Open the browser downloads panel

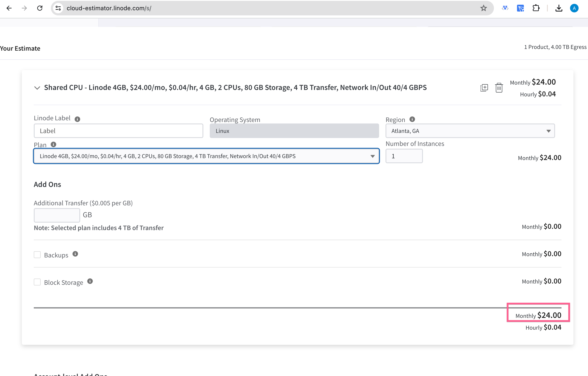(x=559, y=8)
